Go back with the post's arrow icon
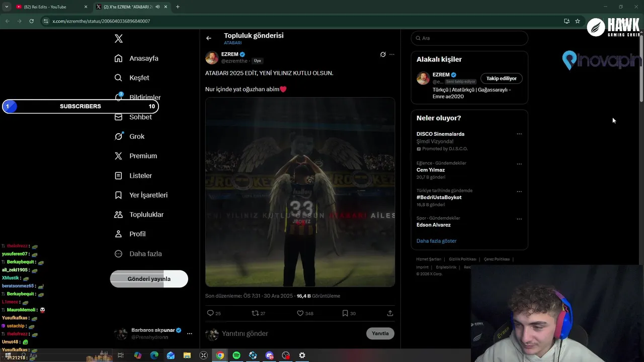 point(209,38)
